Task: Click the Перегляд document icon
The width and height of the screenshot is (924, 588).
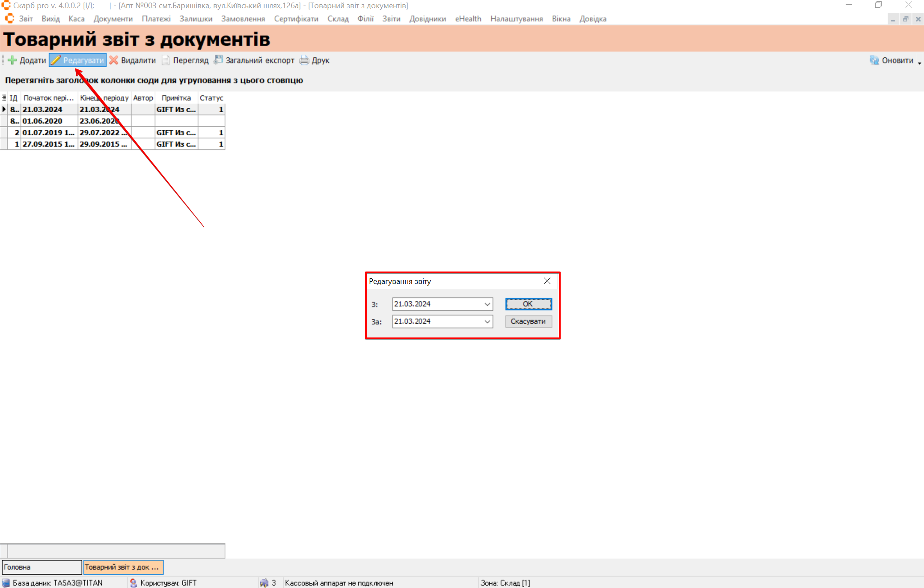Action: coord(166,60)
